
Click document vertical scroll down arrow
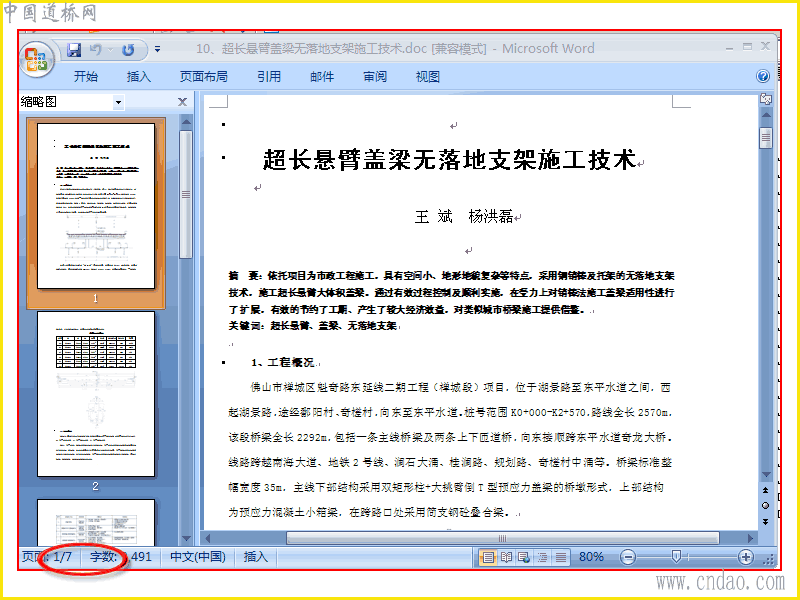[766, 475]
